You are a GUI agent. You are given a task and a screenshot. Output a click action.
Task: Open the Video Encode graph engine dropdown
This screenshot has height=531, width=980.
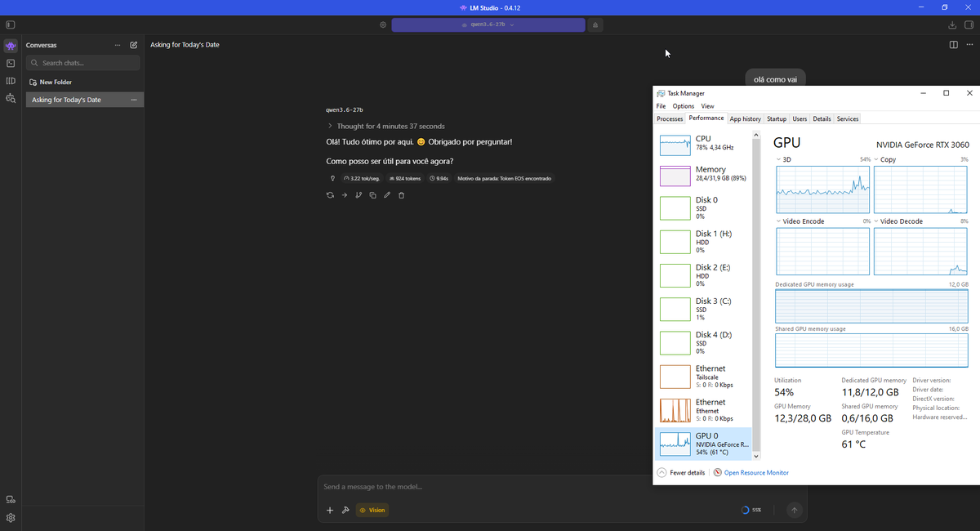pos(779,221)
